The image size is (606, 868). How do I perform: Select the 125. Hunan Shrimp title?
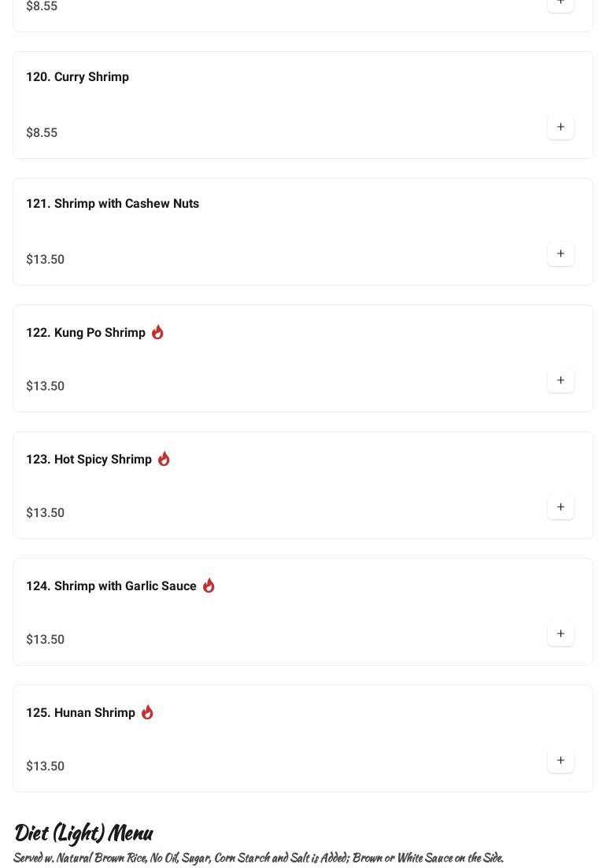click(x=80, y=713)
